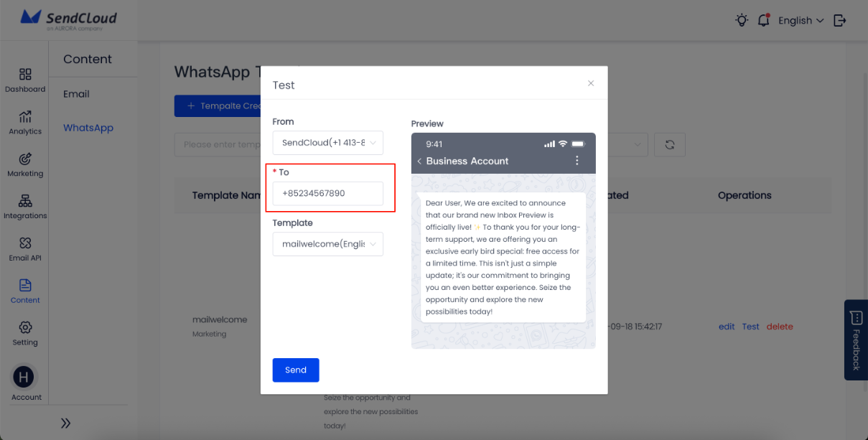868x440 pixels.
Task: Click the Send button
Action: pos(296,370)
